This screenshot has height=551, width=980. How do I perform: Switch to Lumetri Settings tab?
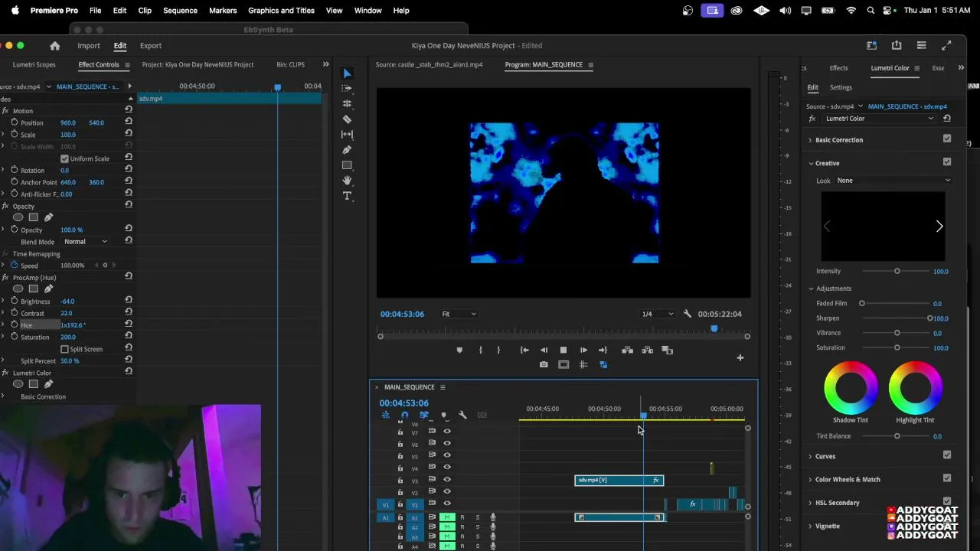(x=841, y=88)
